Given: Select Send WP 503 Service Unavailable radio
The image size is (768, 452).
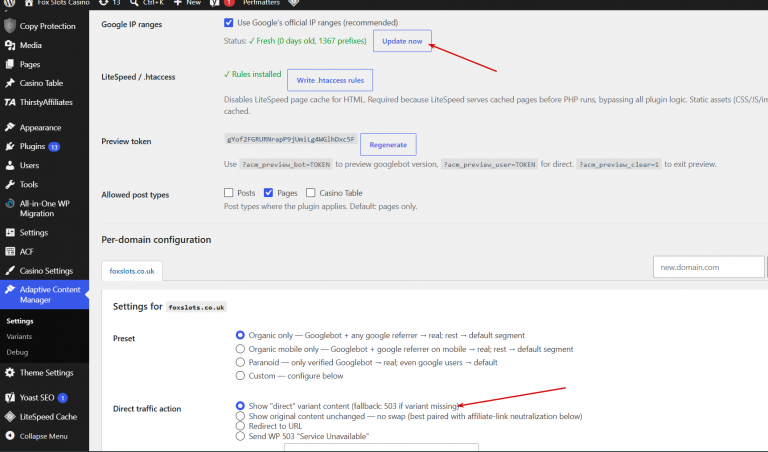Looking at the screenshot, I should (240, 436).
